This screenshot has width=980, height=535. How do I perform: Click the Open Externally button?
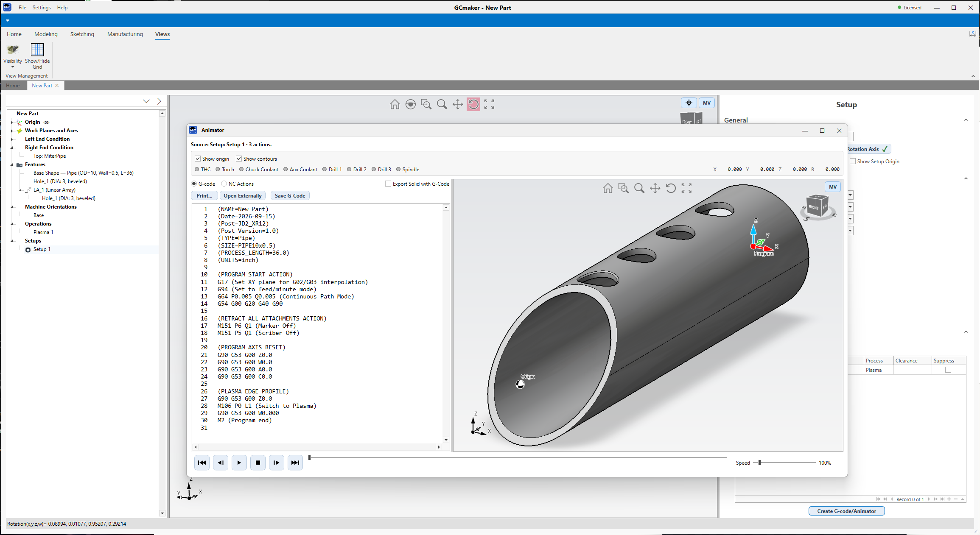[243, 195]
